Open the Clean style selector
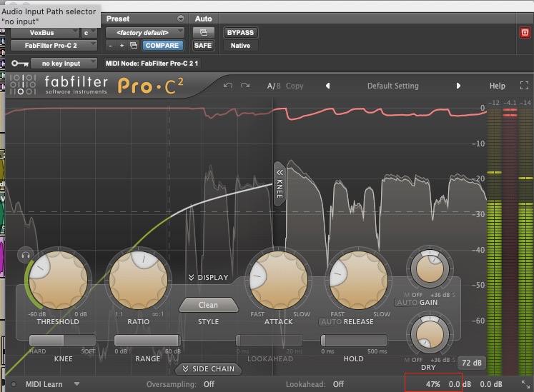 (209, 305)
